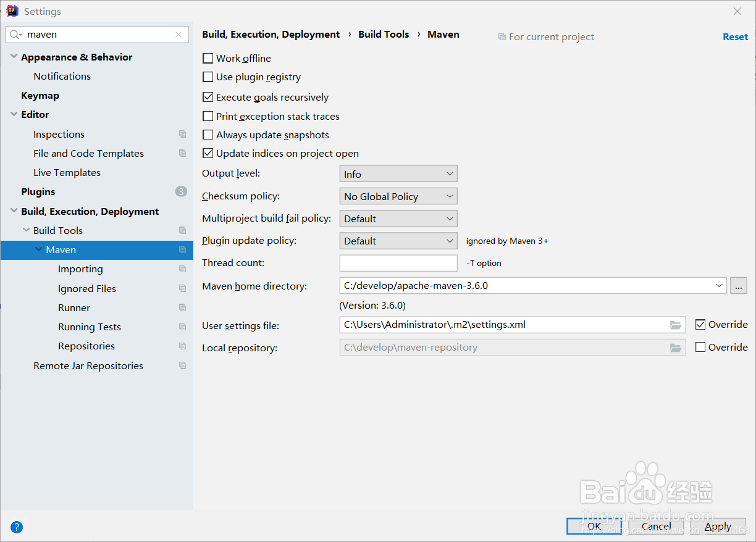This screenshot has height=542, width=756.
Task: Click project-level icon beside Repositories
Action: point(182,346)
